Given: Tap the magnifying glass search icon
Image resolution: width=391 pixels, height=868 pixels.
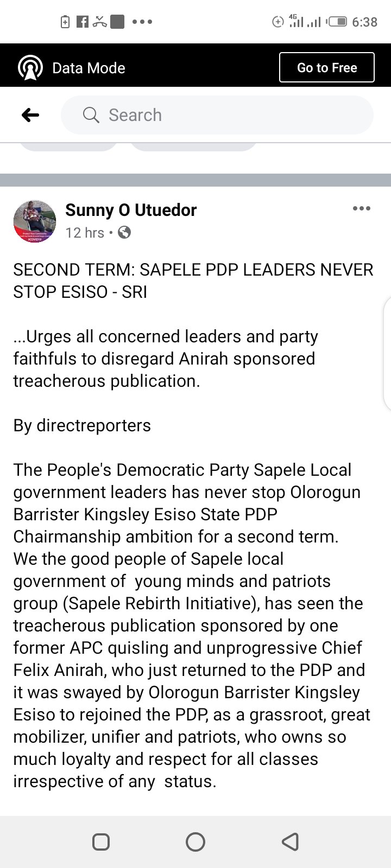Looking at the screenshot, I should click(x=91, y=115).
